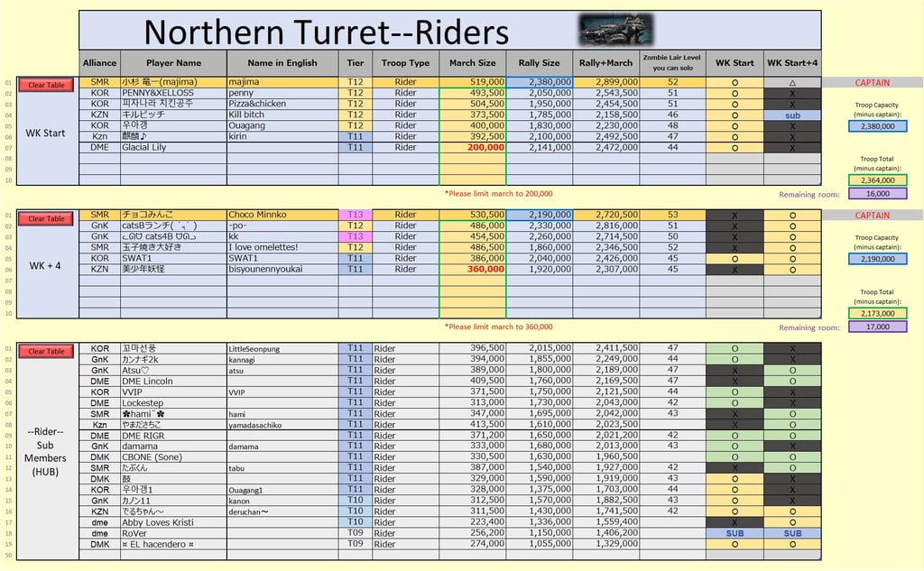The image size is (924, 571).
Task: Click the triangle mark in majima's WK Start+4 cell
Action: (x=792, y=82)
